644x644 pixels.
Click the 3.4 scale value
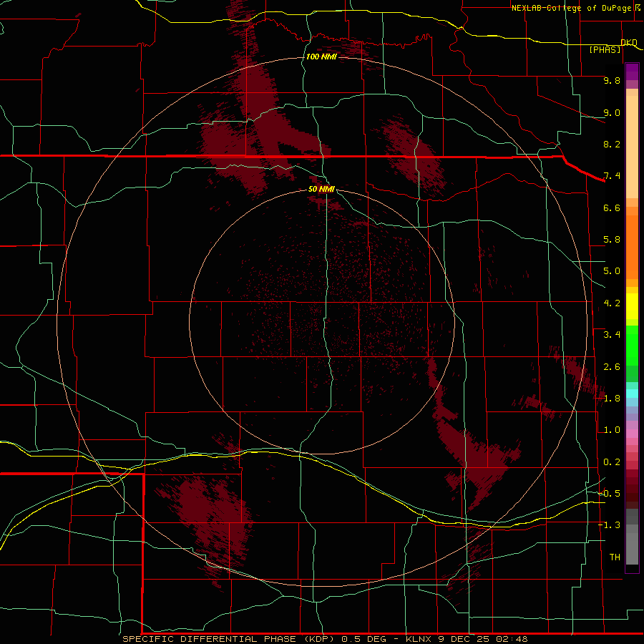coord(612,335)
